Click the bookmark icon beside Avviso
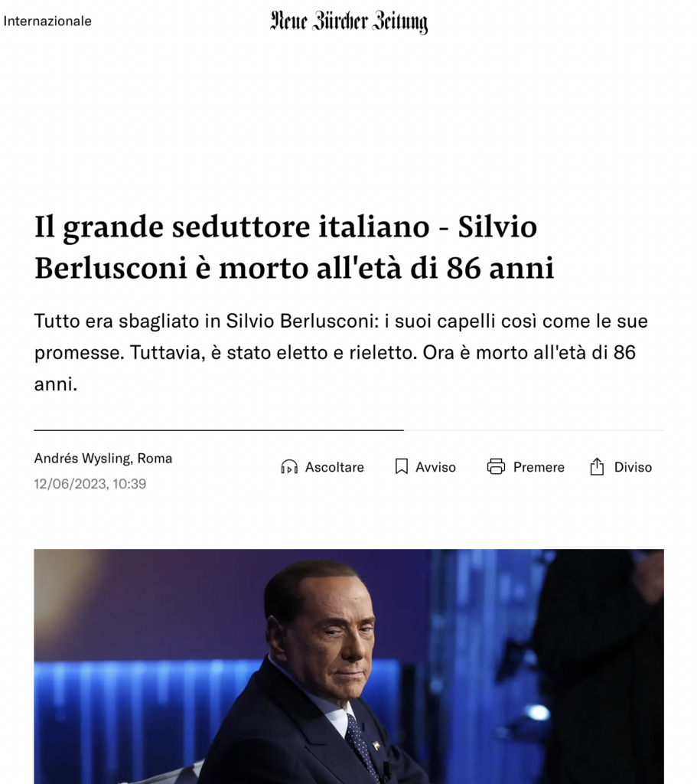The width and height of the screenshot is (697, 784). [x=401, y=467]
